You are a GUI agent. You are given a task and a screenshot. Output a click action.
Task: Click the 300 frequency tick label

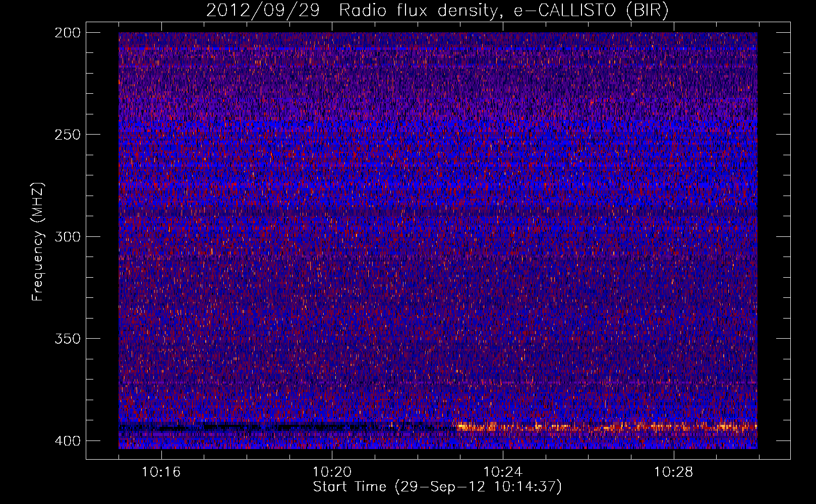point(67,236)
